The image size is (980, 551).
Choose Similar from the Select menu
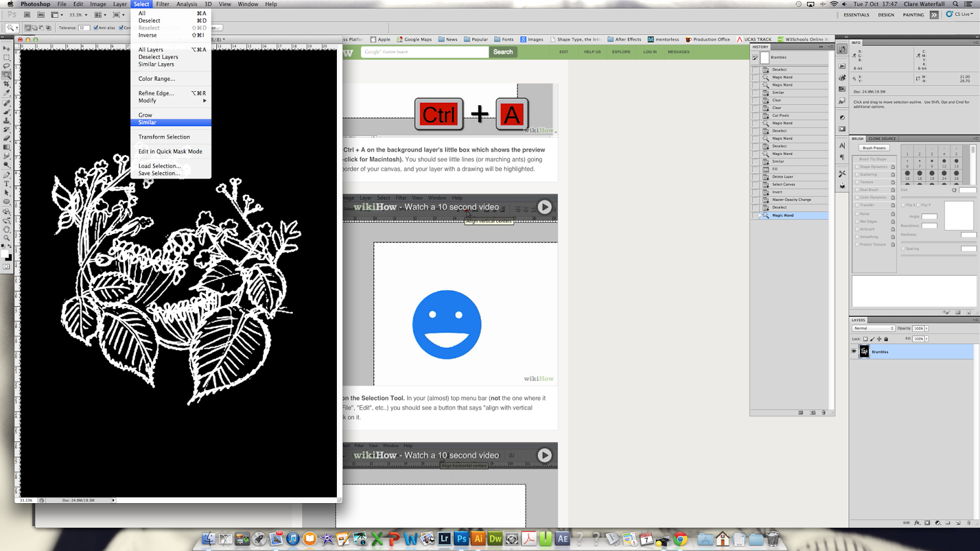pyautogui.click(x=171, y=122)
